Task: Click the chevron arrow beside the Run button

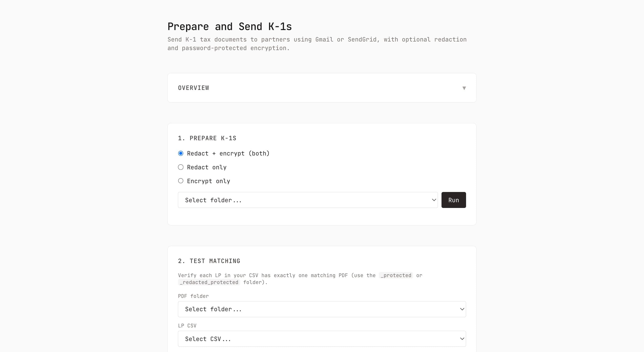Action: pos(434,200)
